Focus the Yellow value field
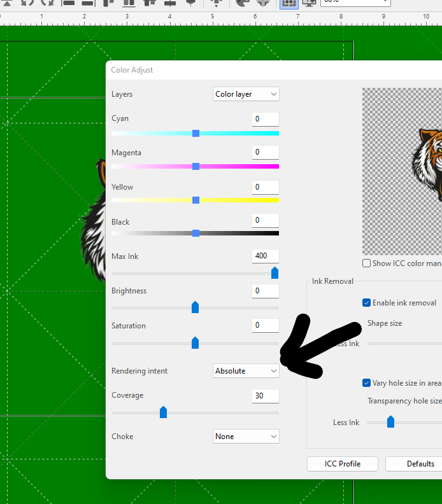442x504 pixels. coord(266,187)
